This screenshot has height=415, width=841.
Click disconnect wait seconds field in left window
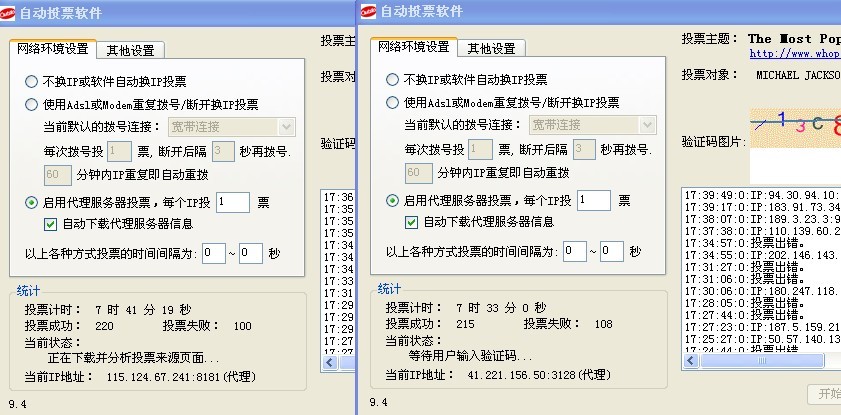coord(223,152)
